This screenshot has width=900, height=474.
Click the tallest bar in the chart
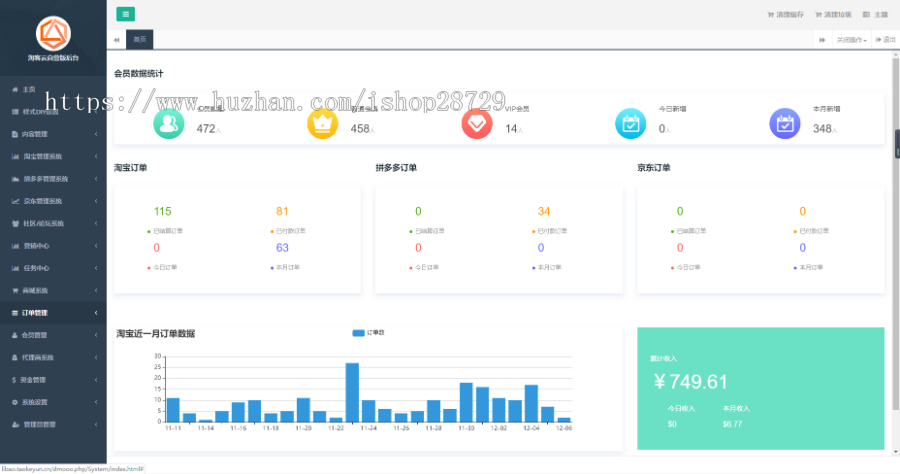coord(352,393)
